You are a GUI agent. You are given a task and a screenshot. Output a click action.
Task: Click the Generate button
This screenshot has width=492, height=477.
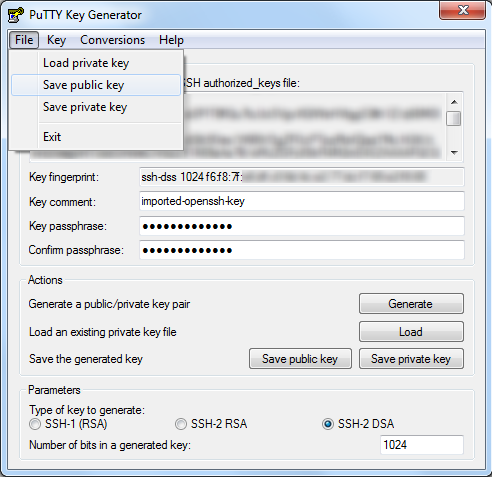coord(411,304)
